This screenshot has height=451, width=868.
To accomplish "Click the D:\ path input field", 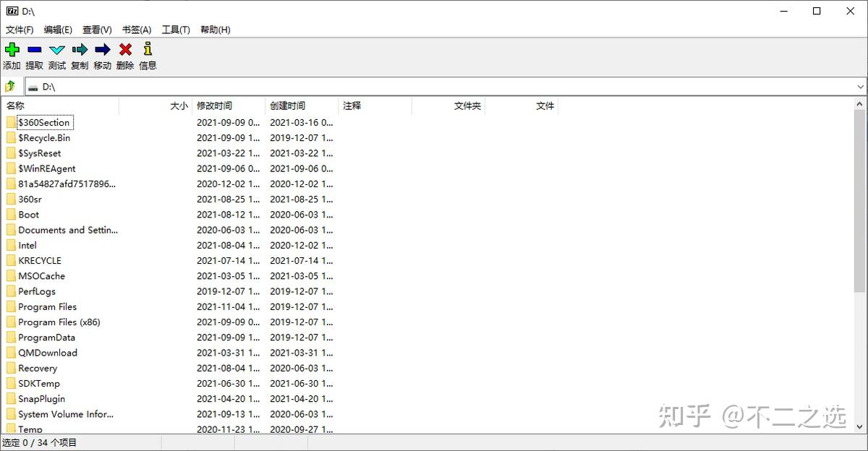I will (439, 87).
